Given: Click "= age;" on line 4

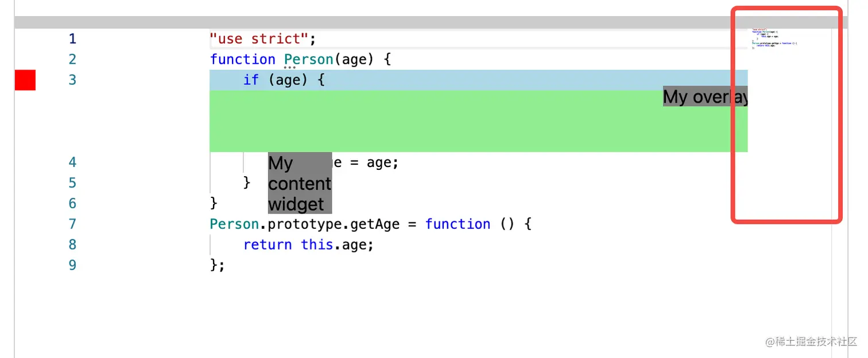Looking at the screenshot, I should pos(374,162).
